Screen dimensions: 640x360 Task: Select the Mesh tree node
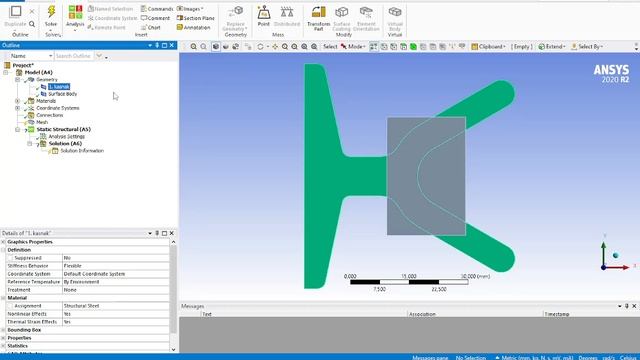click(x=42, y=122)
